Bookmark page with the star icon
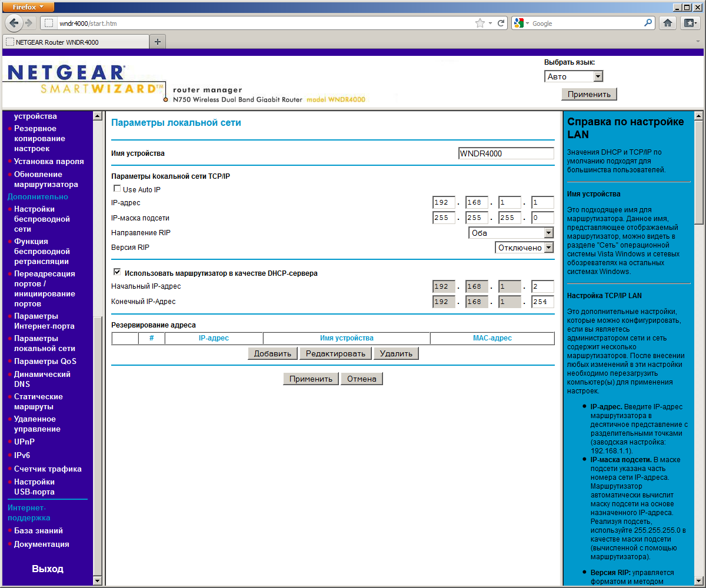Screen dimensions: 706x588 480,24
